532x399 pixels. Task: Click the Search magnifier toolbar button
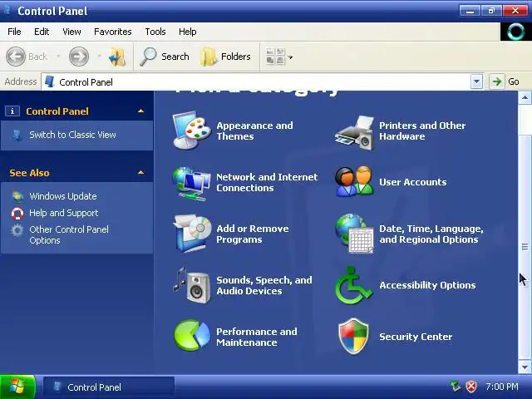(165, 57)
